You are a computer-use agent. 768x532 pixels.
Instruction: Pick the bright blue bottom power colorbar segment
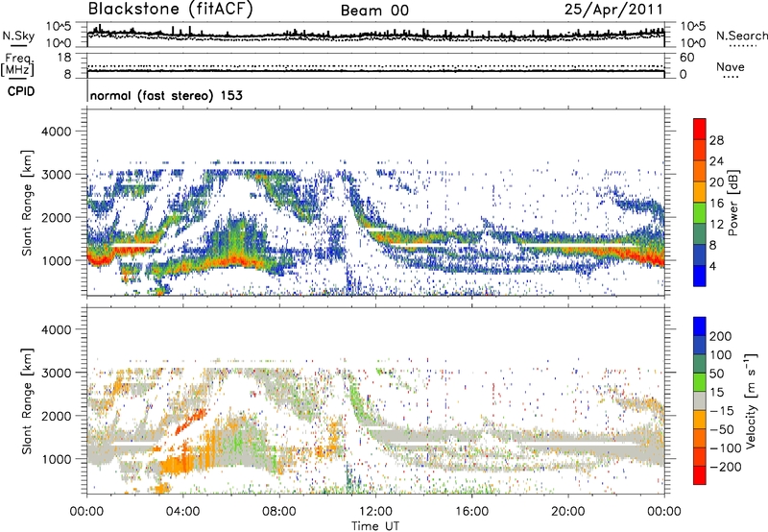click(700, 276)
